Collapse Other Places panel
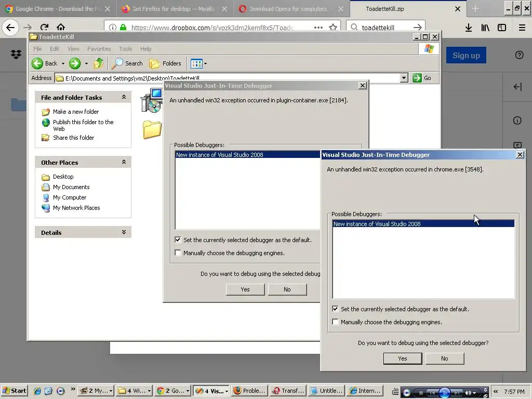The image size is (532, 399). click(x=124, y=162)
